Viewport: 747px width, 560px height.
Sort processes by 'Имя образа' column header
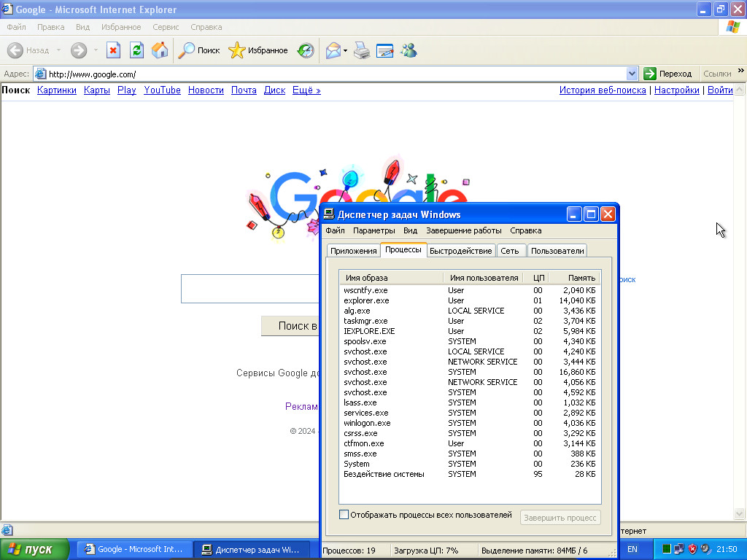392,278
